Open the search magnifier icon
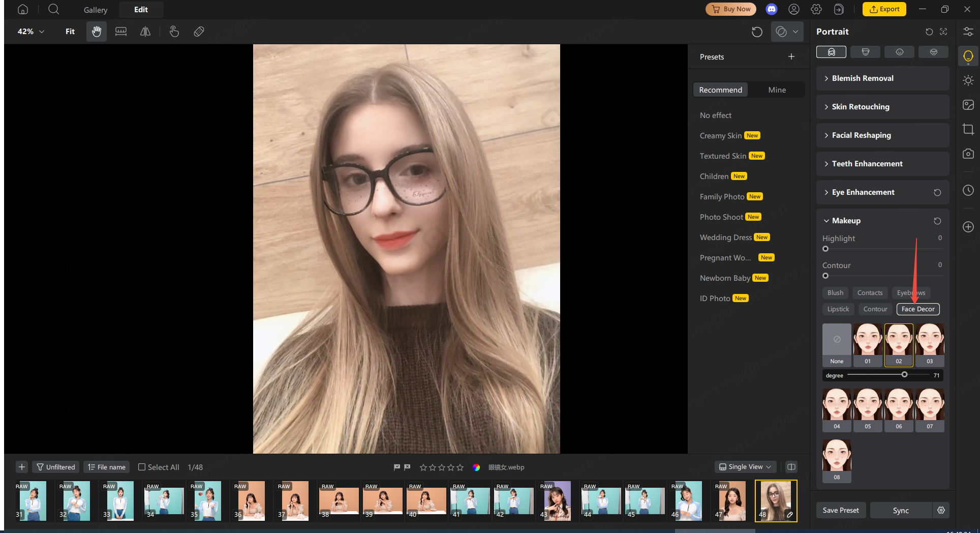 tap(54, 9)
